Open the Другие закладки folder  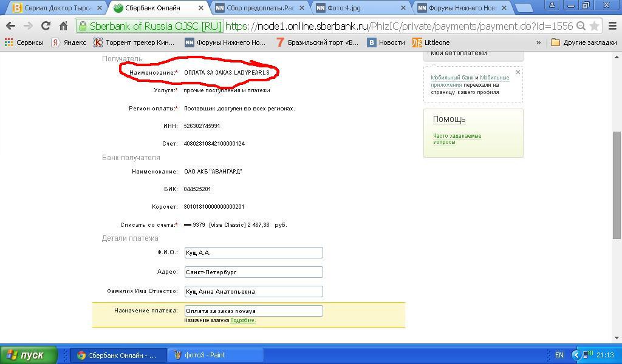[584, 42]
